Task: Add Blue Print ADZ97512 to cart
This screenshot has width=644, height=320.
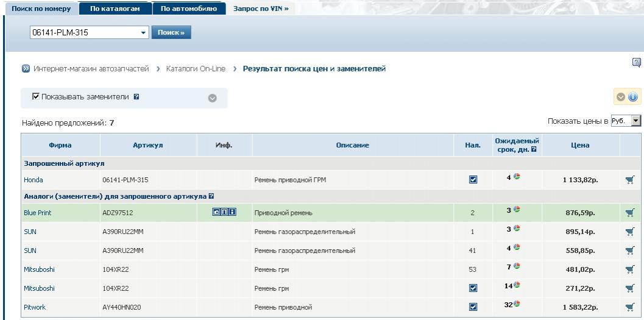Action: point(629,212)
